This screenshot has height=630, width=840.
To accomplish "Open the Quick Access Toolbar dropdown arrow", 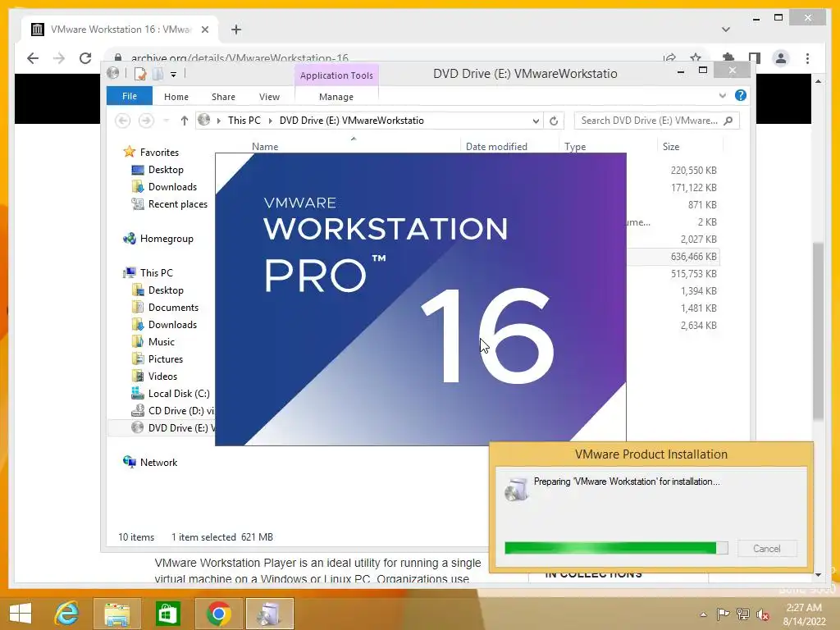I will (174, 74).
